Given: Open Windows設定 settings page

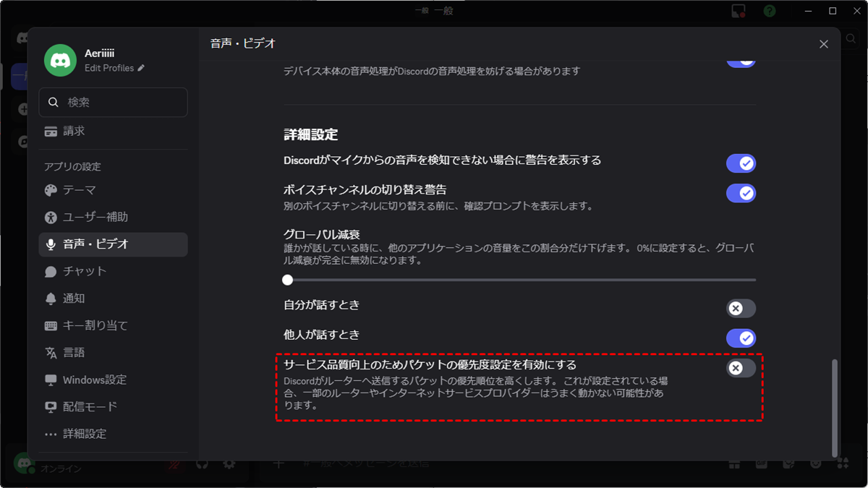Looking at the screenshot, I should point(94,380).
